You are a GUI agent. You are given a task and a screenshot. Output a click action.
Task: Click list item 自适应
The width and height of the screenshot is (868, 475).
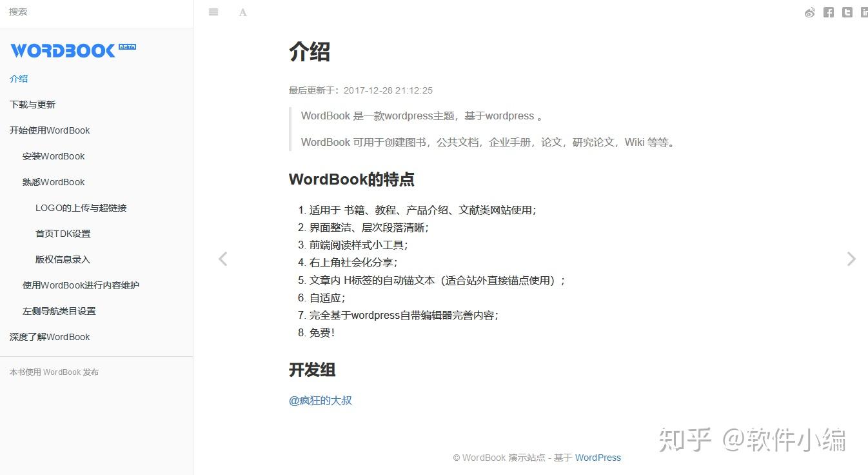[328, 298]
